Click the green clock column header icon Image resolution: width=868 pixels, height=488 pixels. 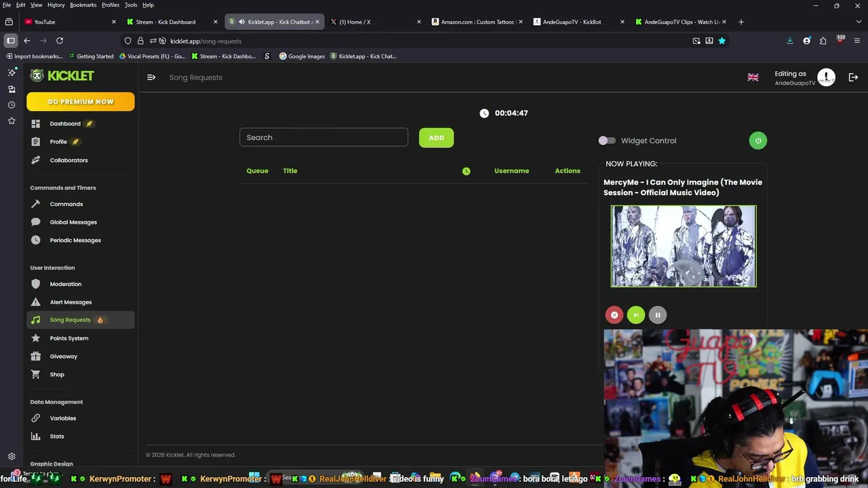click(x=466, y=171)
